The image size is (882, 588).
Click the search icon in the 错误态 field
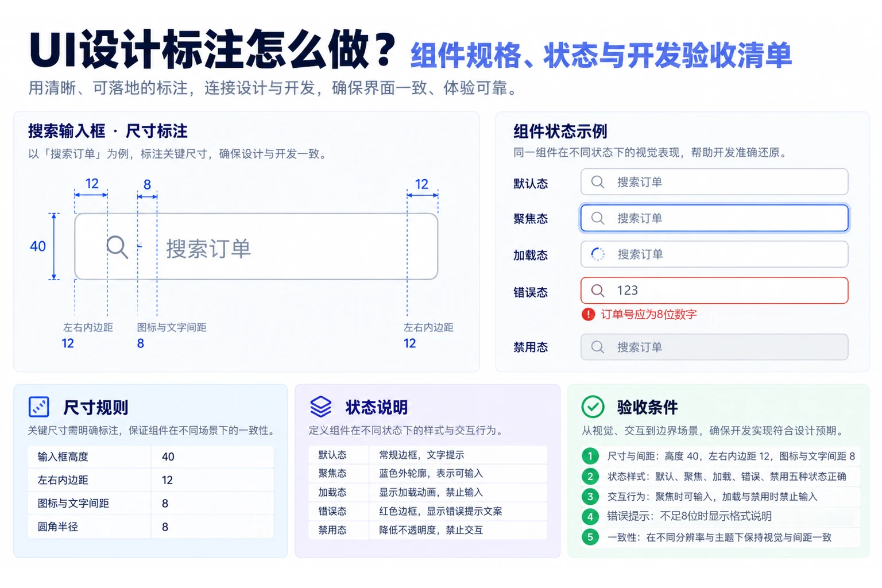598,291
